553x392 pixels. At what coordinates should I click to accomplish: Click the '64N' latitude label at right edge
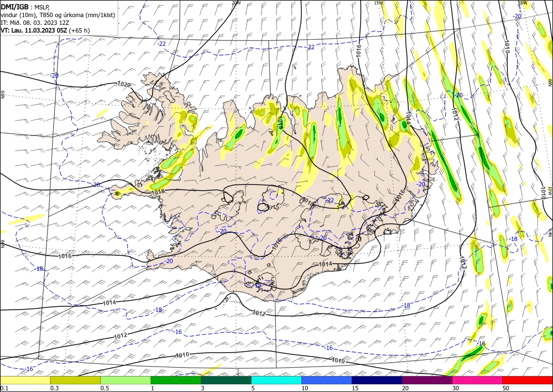(550, 232)
